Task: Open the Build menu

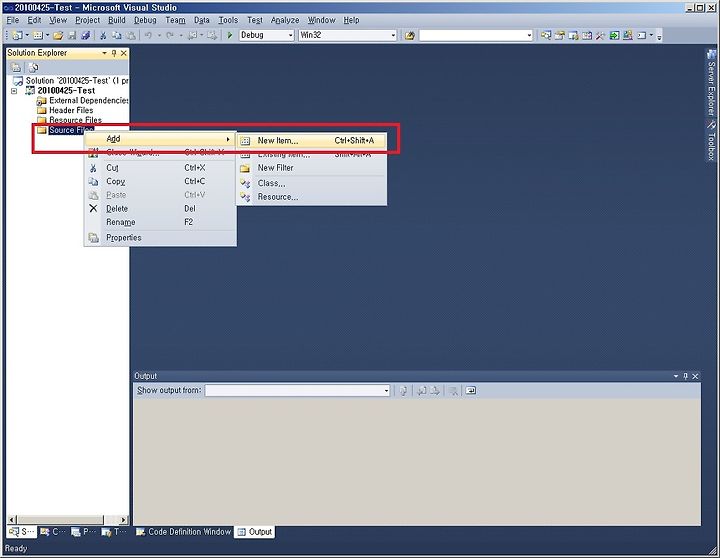Action: 117,20
